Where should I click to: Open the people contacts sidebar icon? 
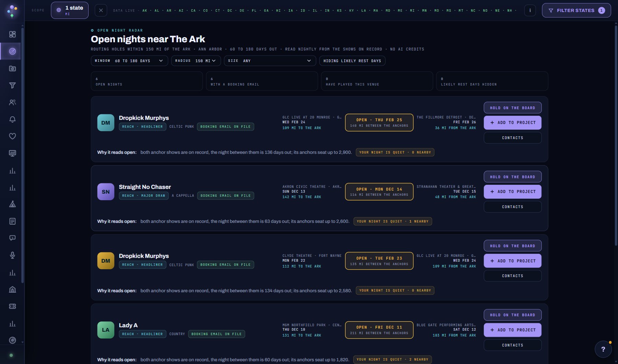(12, 102)
